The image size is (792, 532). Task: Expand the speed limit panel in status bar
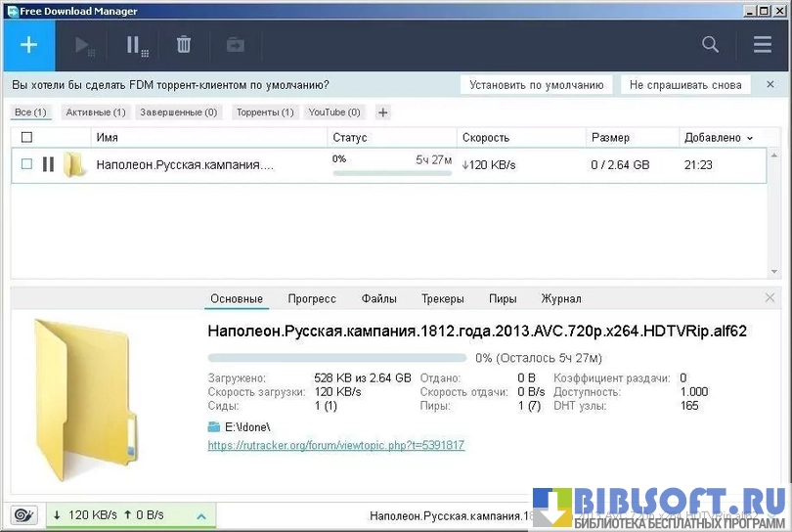coord(200,515)
